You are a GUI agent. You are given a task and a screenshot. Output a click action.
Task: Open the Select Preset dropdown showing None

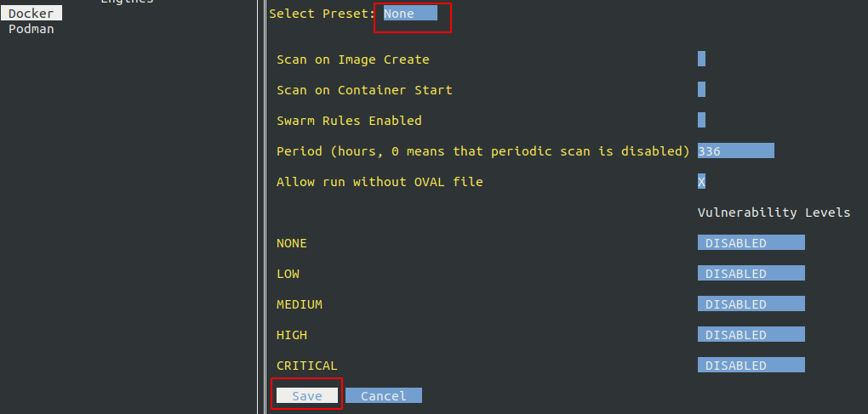point(410,14)
